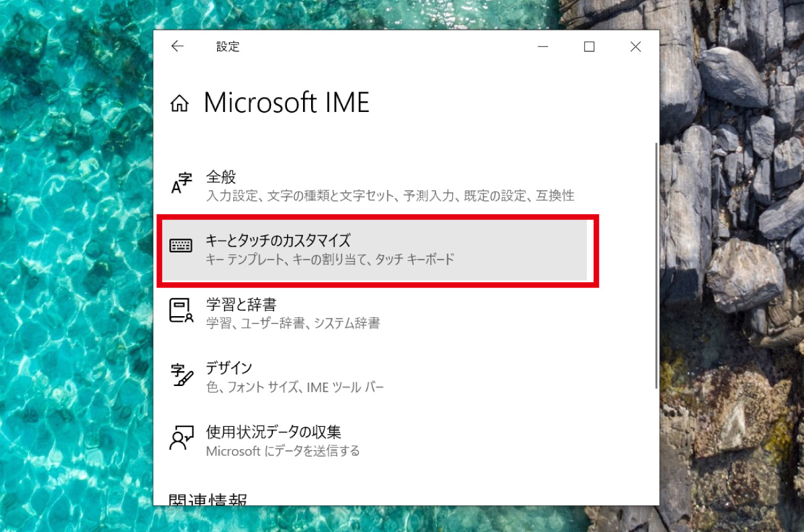Click the 設定 window title text
The height and width of the screenshot is (532, 804).
pos(228,46)
